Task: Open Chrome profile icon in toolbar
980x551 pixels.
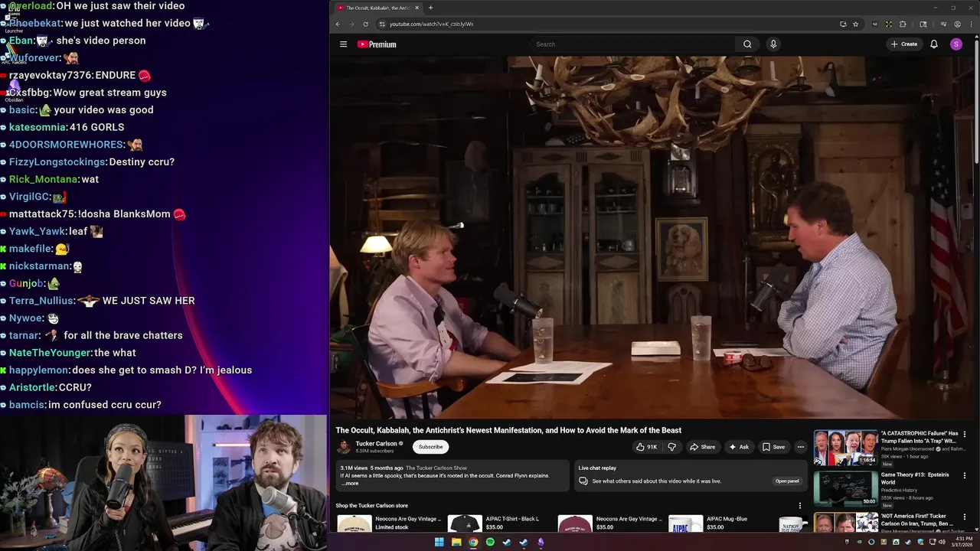Action: [x=957, y=24]
